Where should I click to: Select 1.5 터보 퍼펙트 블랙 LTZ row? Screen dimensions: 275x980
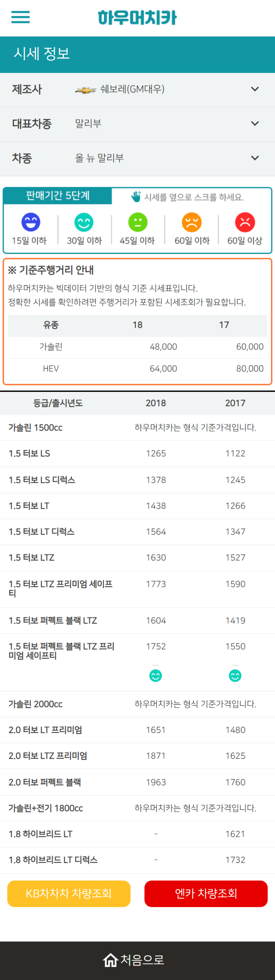pyautogui.click(x=137, y=620)
